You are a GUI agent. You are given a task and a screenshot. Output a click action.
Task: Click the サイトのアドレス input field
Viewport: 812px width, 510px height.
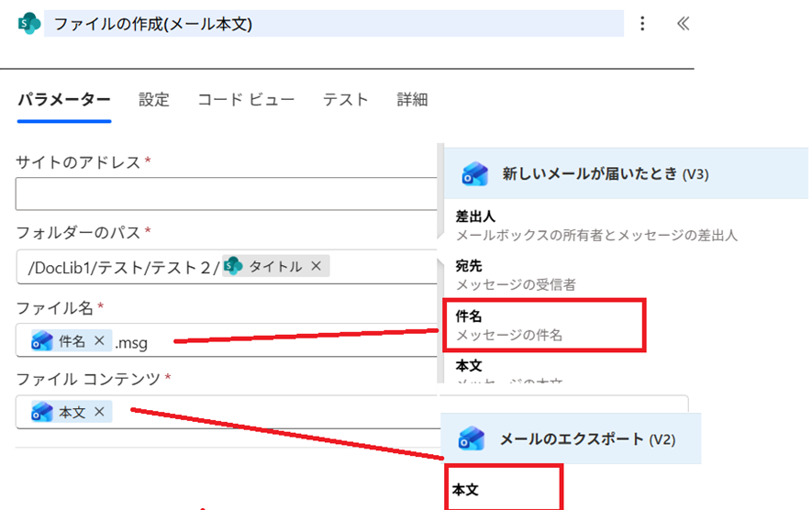225,194
